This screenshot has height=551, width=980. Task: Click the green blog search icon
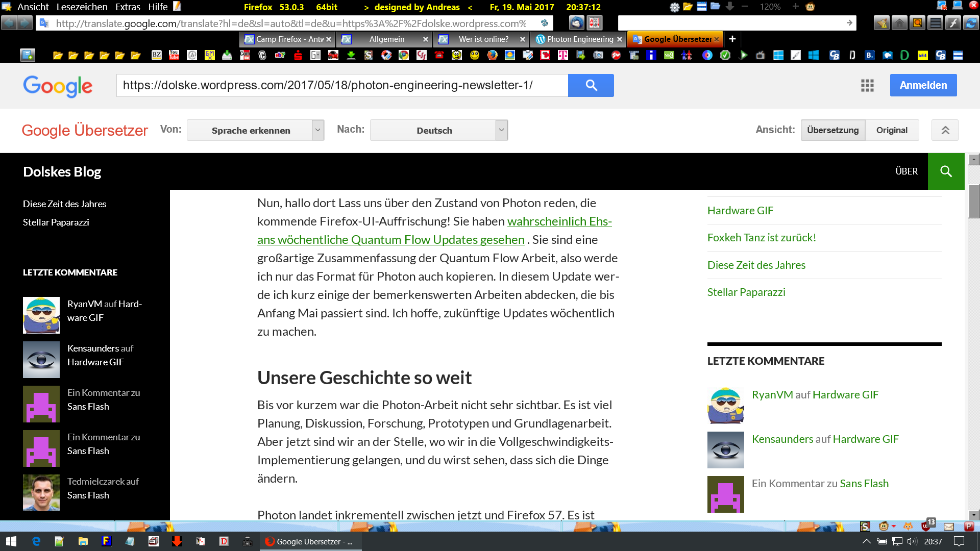(x=946, y=171)
